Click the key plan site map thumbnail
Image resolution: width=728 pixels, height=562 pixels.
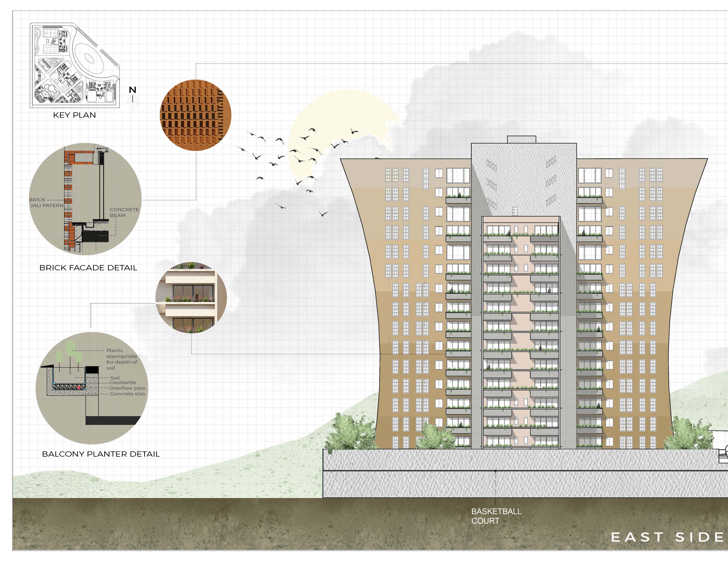(75, 65)
